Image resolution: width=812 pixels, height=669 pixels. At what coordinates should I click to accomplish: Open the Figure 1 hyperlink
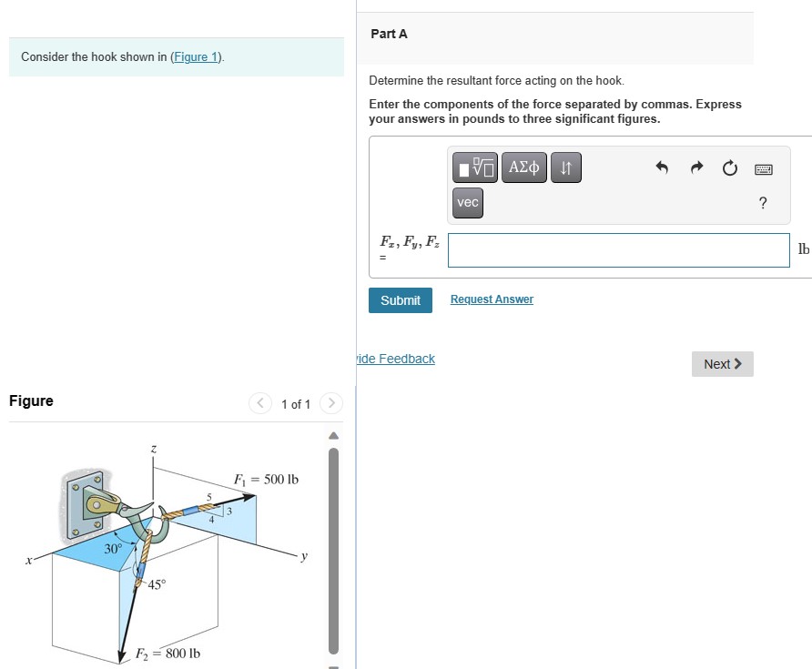pyautogui.click(x=195, y=56)
